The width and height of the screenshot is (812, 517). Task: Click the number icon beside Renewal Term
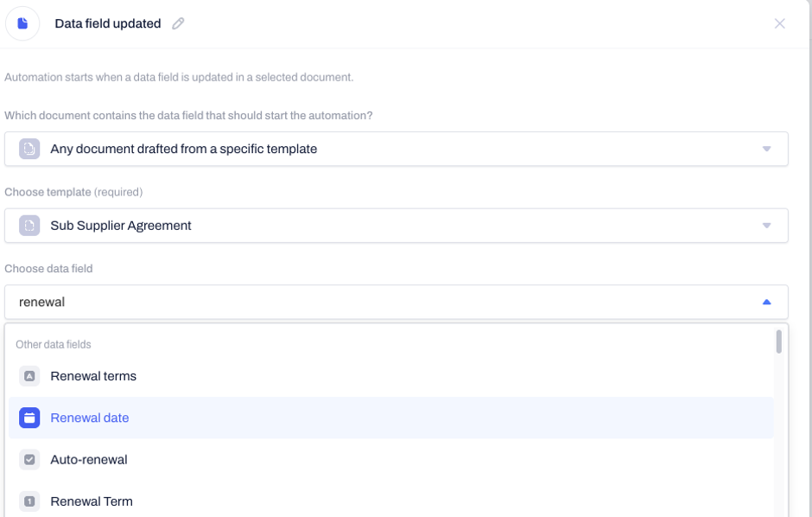tap(29, 501)
